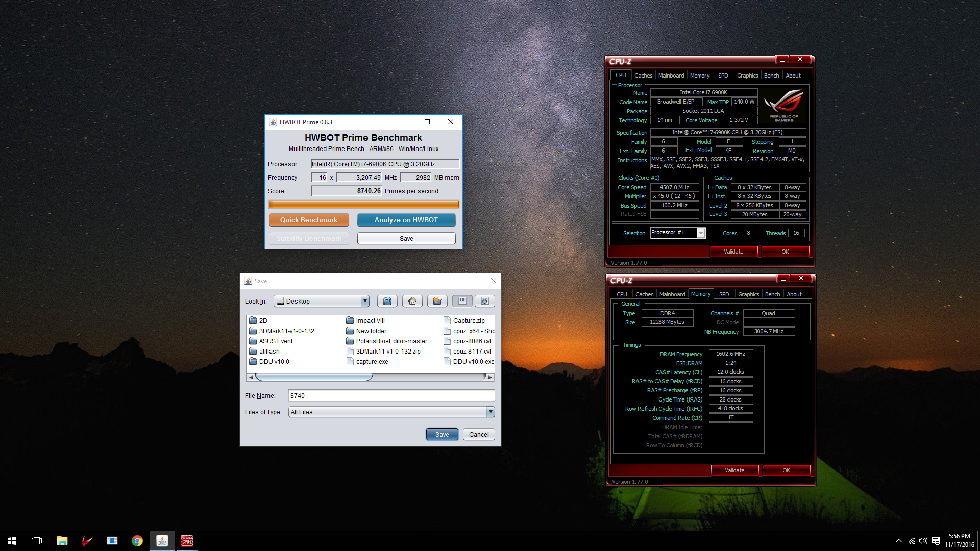Viewport: 980px width, 551px height.
Task: Click OK in top CPU-Z window
Action: 785,252
